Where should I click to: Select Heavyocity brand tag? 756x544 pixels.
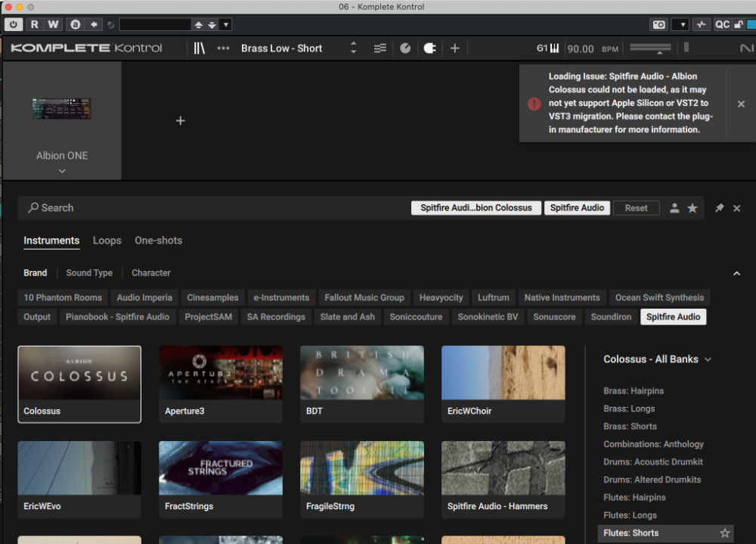[441, 297]
